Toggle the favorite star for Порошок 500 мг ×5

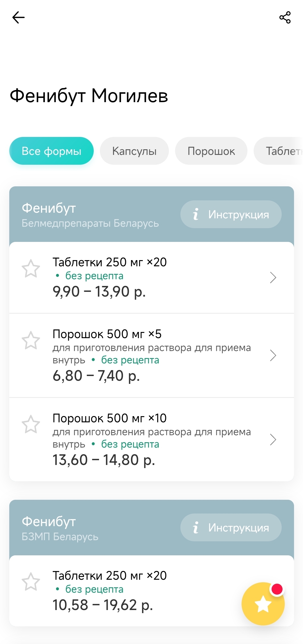tap(31, 340)
